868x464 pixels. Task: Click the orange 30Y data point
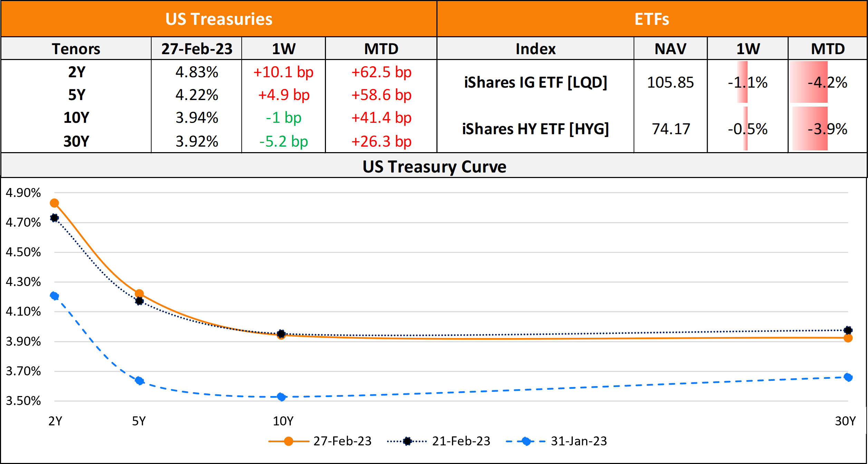pos(848,338)
